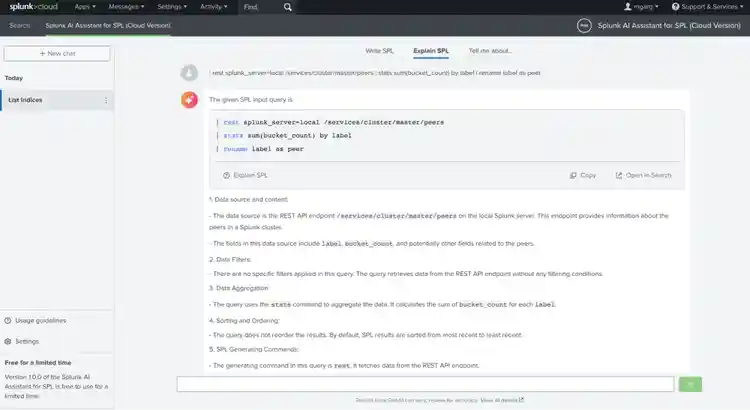Switch to the Tell me about... tab
The width and height of the screenshot is (750, 410).
pos(490,50)
